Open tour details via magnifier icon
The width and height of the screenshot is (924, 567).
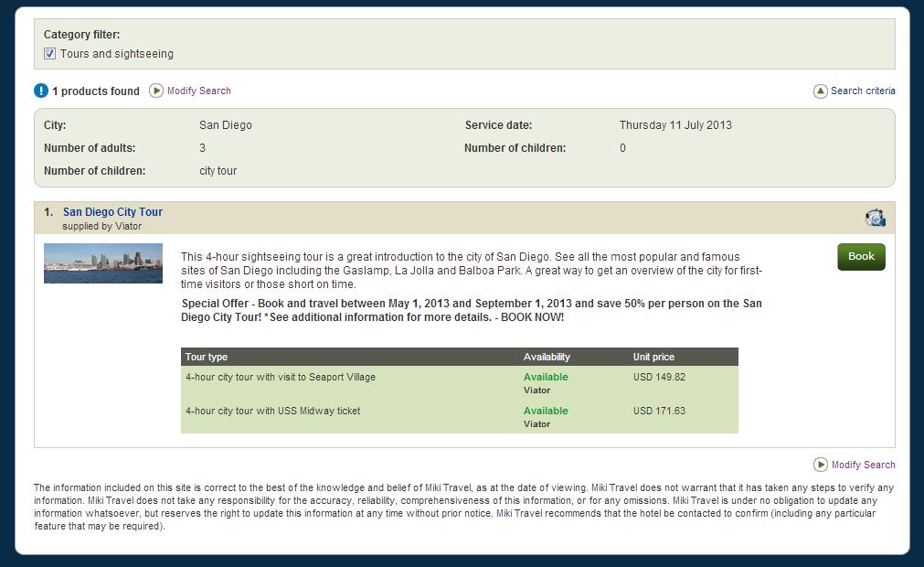tap(875, 218)
